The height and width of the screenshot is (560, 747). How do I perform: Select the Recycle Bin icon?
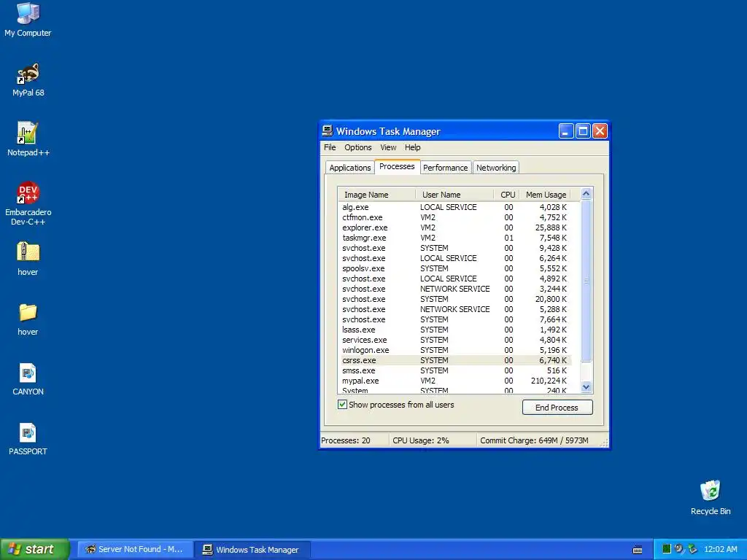710,497
